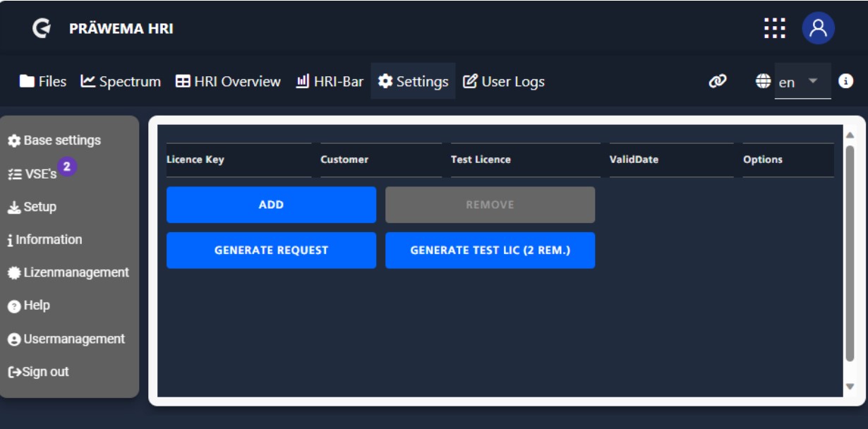Open the user profile avatar
Screen dimensions: 868x429
click(818, 28)
